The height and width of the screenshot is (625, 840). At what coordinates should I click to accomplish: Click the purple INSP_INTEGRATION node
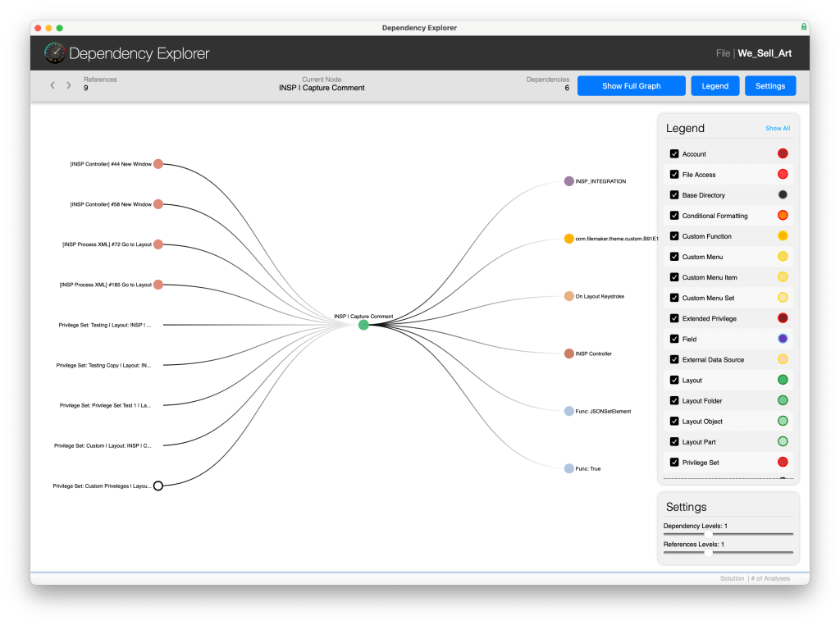(568, 181)
